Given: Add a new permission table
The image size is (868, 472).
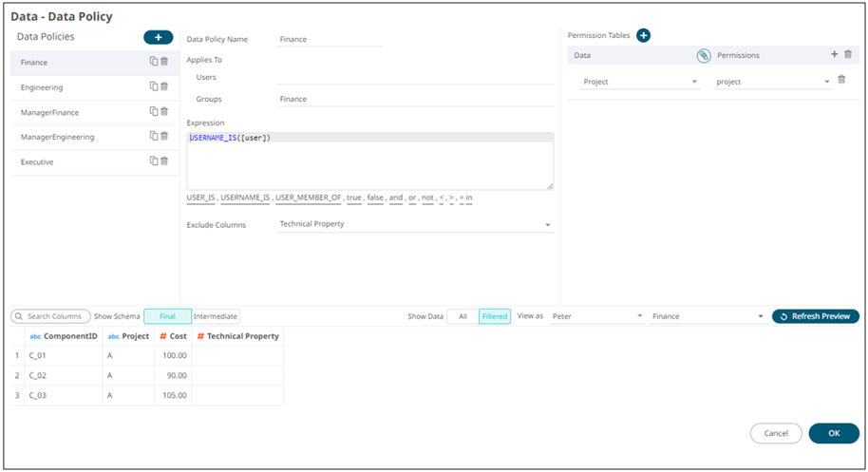Looking at the screenshot, I should pyautogui.click(x=643, y=35).
